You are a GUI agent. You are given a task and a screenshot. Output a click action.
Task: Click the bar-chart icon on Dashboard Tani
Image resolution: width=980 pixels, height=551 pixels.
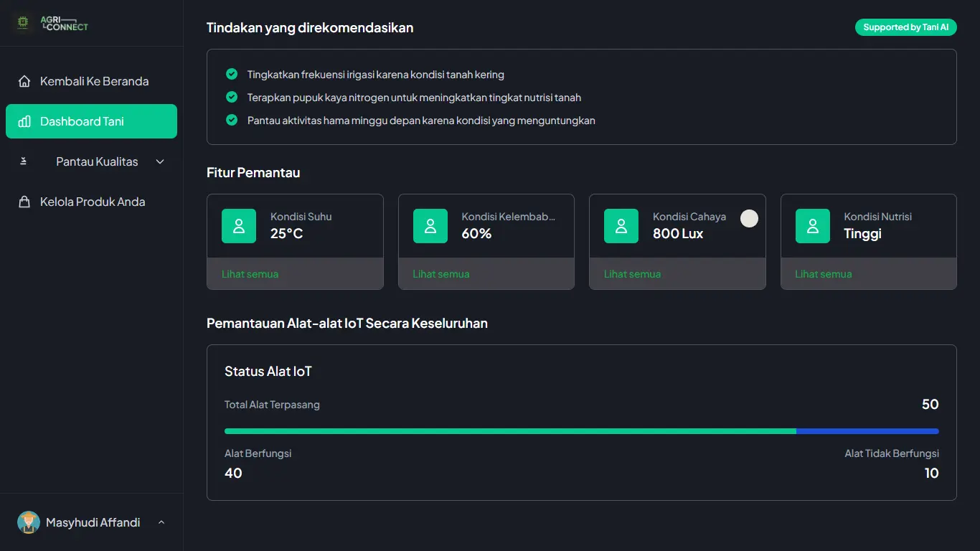(25, 121)
